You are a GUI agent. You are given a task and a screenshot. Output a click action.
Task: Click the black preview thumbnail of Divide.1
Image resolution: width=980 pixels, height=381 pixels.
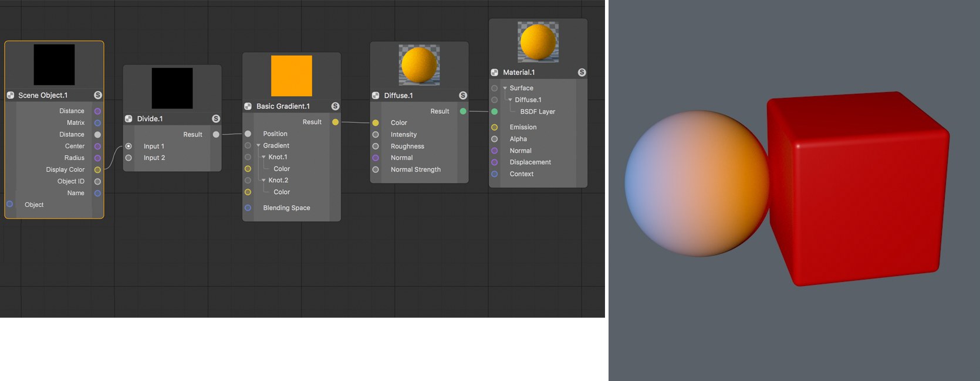(172, 88)
